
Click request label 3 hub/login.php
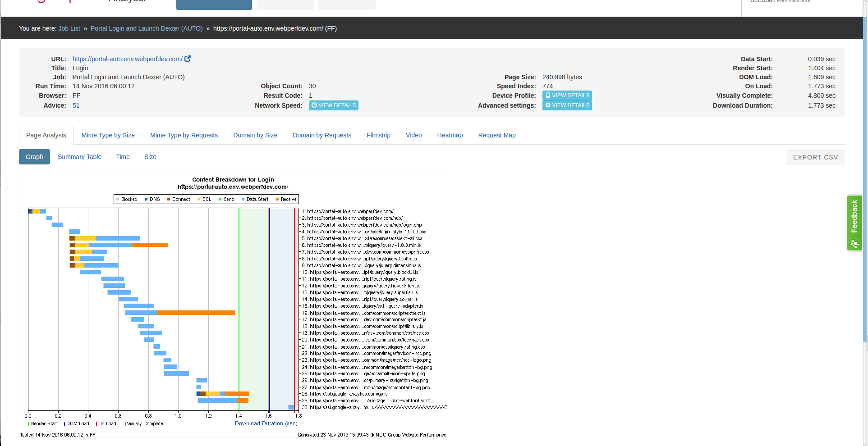tap(362, 225)
